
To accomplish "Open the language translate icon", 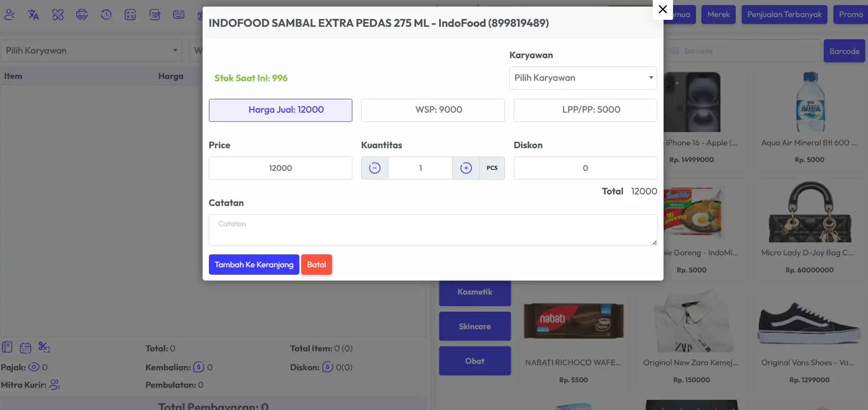I will (33, 15).
